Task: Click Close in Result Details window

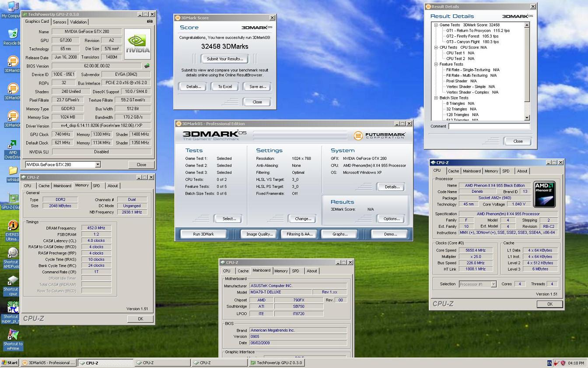Action: (518, 141)
